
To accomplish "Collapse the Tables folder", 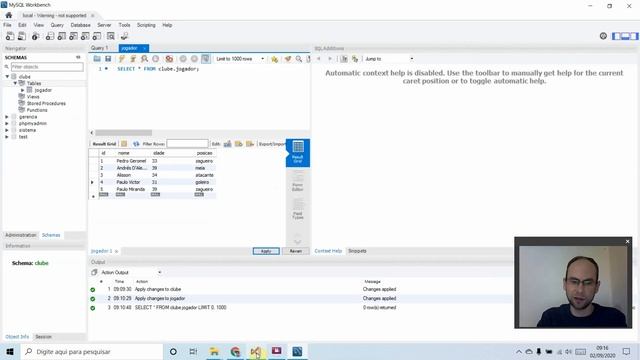I will 15,83.
